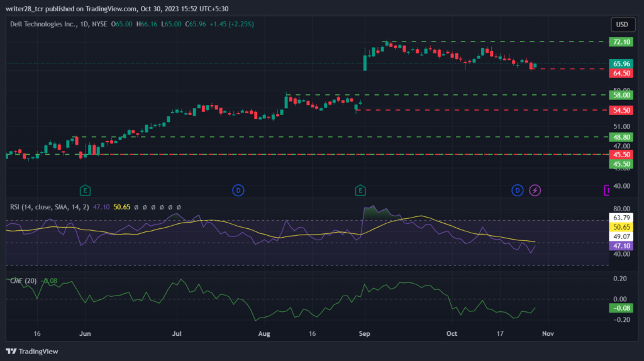Click the RSI 80.00 axis label
644x361 pixels.
[x=621, y=209]
